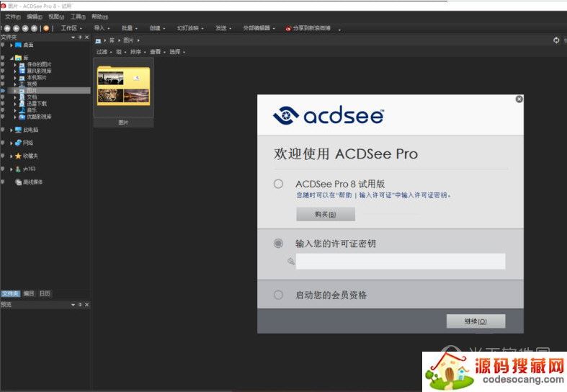
Task: Click the Weibo logo share icon
Action: click(x=288, y=29)
